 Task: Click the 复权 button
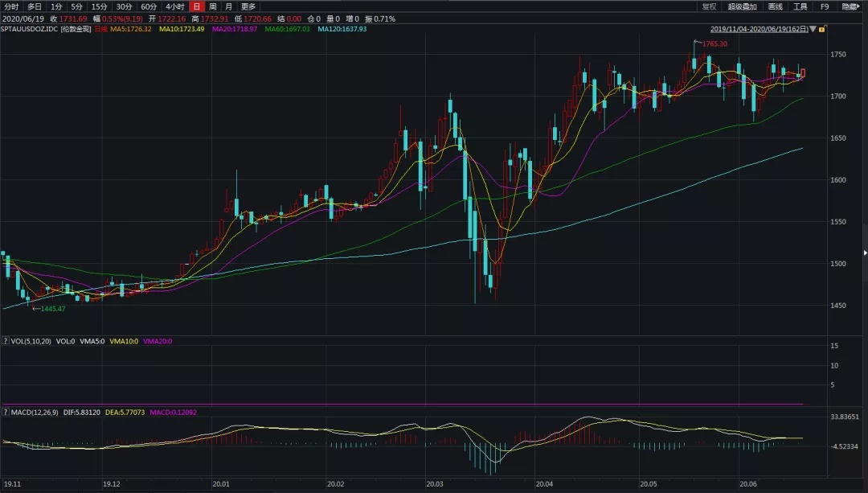709,6
